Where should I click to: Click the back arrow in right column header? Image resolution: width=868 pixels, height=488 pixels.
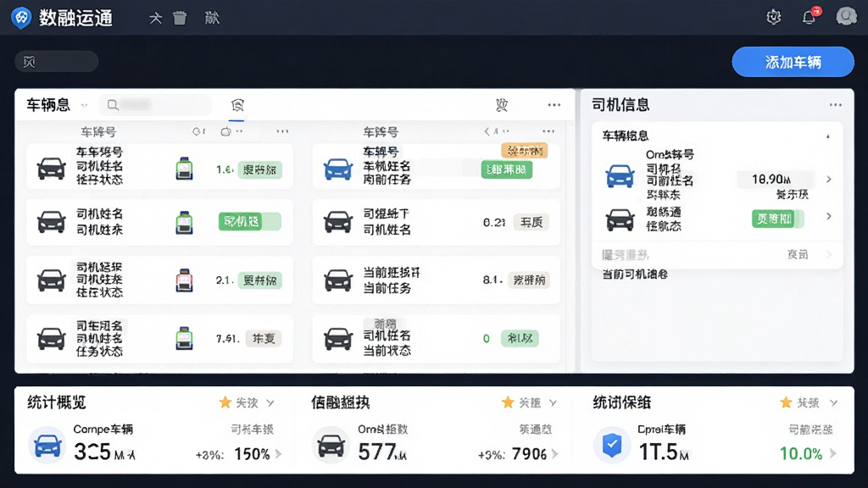(x=487, y=131)
